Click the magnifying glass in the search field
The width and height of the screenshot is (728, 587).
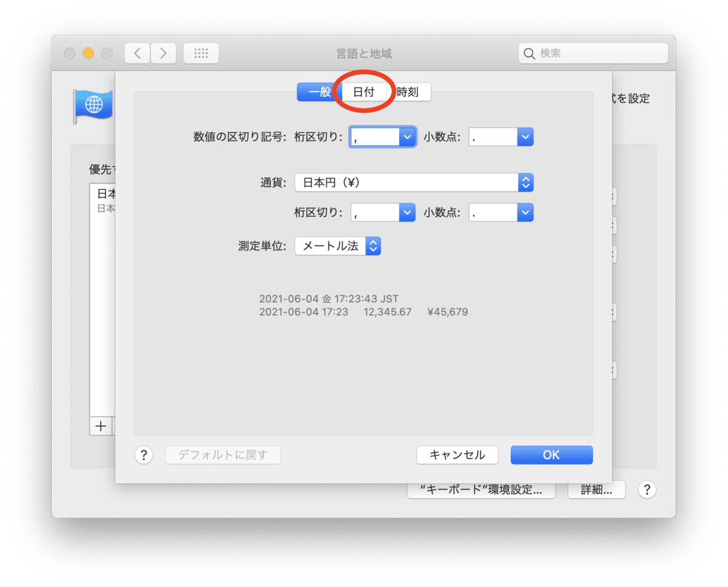coord(528,53)
